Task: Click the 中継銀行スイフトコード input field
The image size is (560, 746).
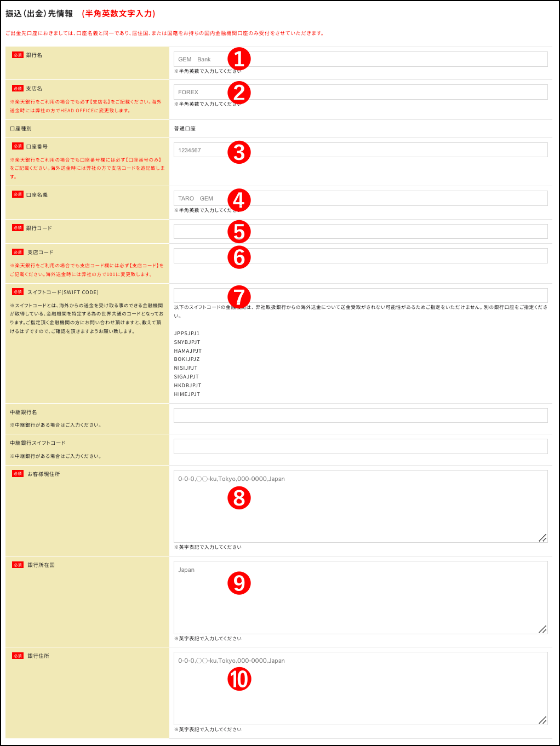Action: (x=361, y=446)
